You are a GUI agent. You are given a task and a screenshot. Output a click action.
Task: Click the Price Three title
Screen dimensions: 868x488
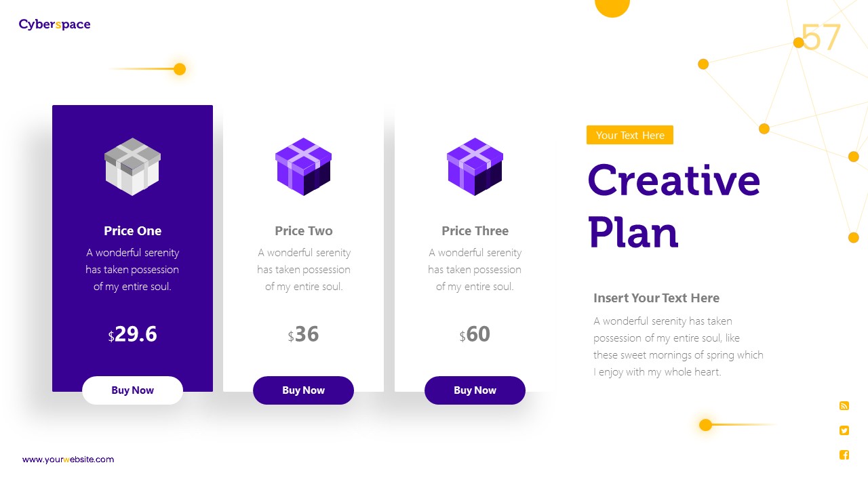point(475,230)
